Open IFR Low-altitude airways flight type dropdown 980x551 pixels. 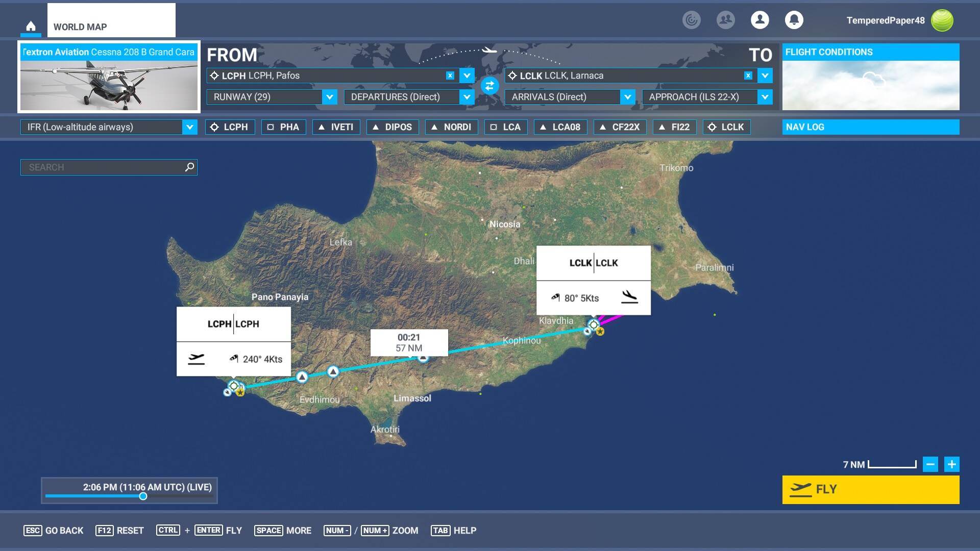(189, 127)
